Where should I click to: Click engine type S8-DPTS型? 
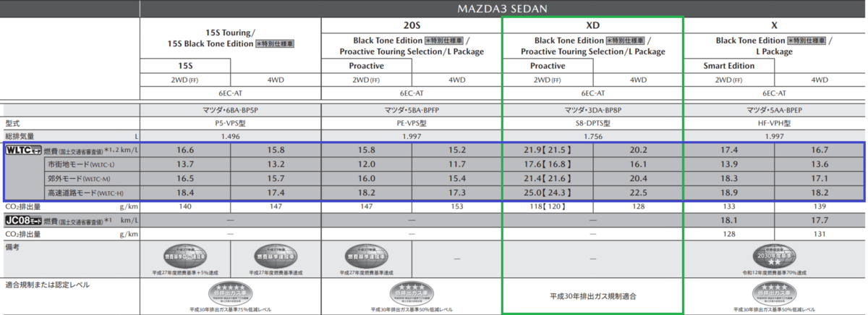coord(592,123)
